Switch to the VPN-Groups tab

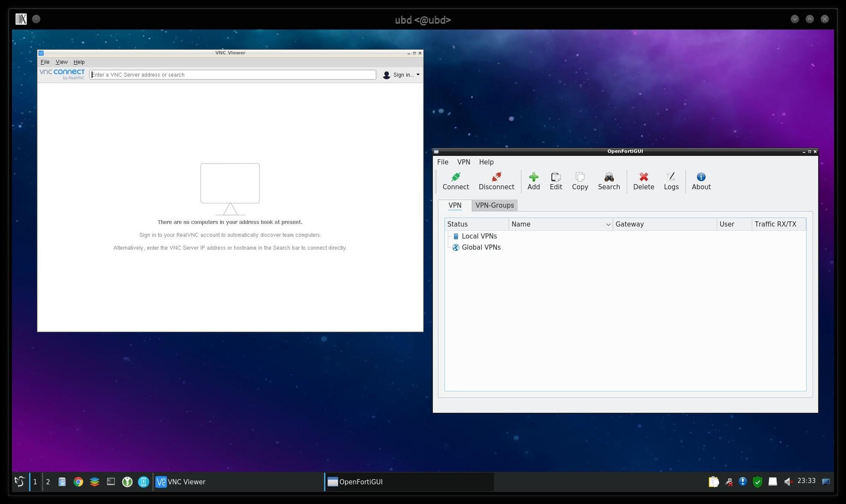[494, 206]
